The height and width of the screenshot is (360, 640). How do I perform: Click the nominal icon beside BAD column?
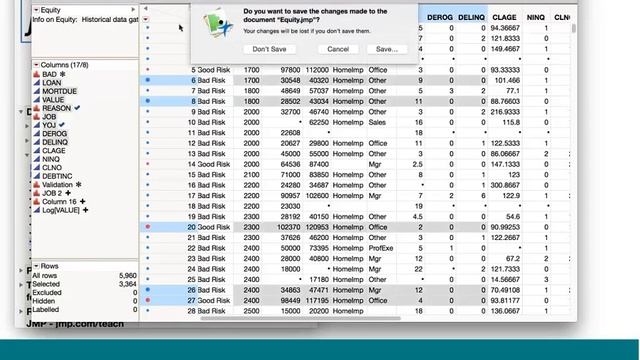(x=36, y=74)
